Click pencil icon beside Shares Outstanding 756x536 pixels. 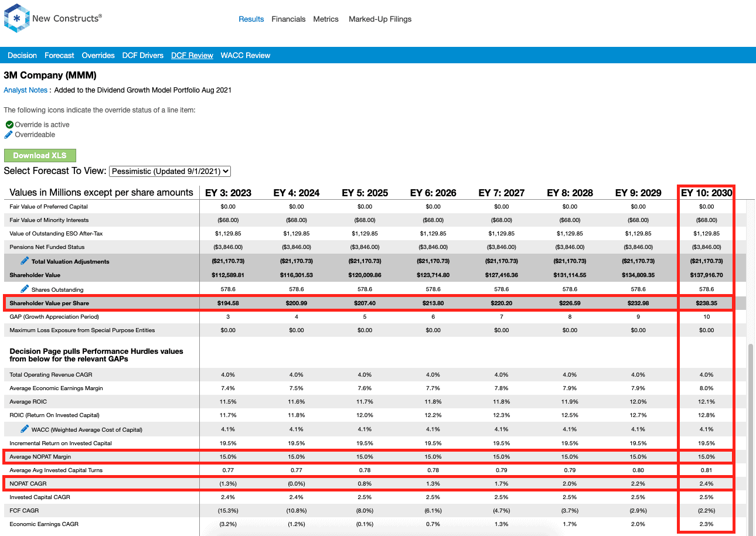25,289
